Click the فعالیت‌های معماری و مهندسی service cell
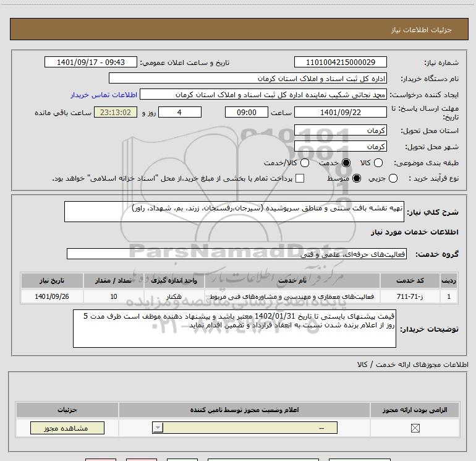 [292, 296]
